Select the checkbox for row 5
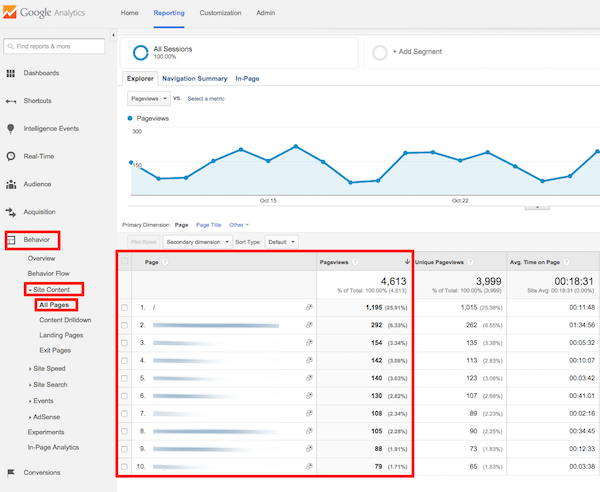The image size is (600, 492). click(x=125, y=379)
